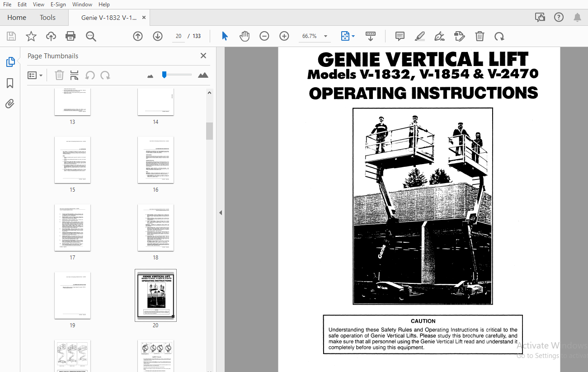
Task: Activate the Hand pan tool
Action: [245, 36]
